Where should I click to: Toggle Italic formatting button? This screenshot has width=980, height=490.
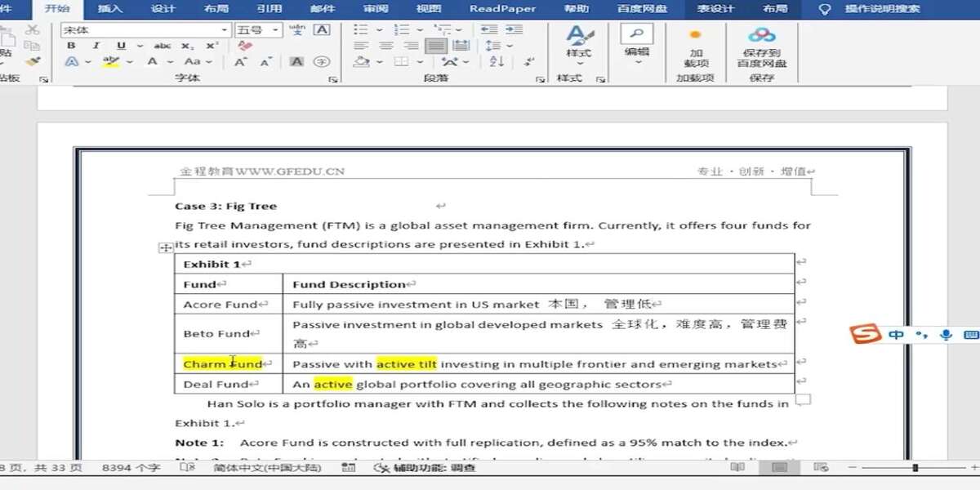(96, 46)
